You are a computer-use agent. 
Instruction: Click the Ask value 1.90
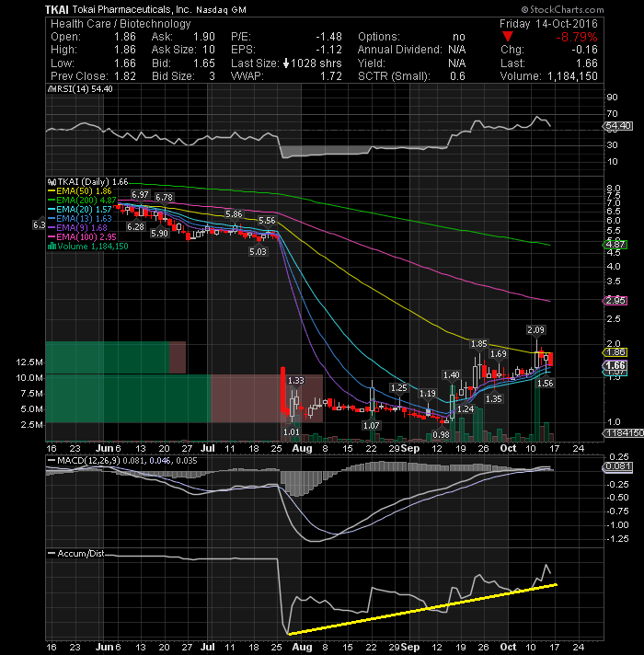204,37
